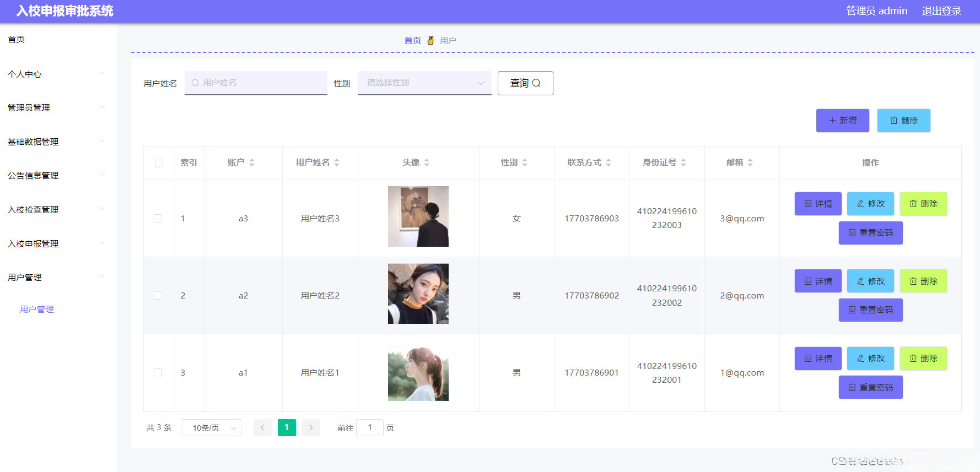Toggle the select-all header checkbox
Screen dimensions: 980x472
[x=159, y=163]
